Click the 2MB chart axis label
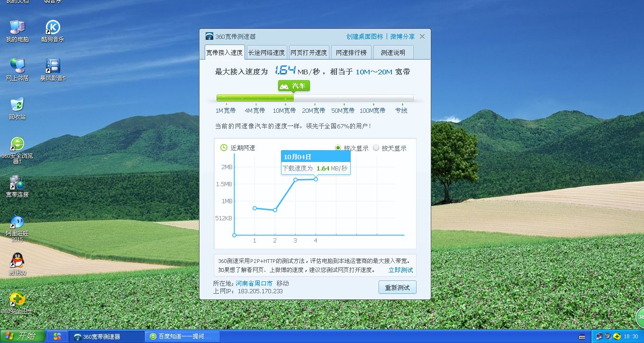 227,167
